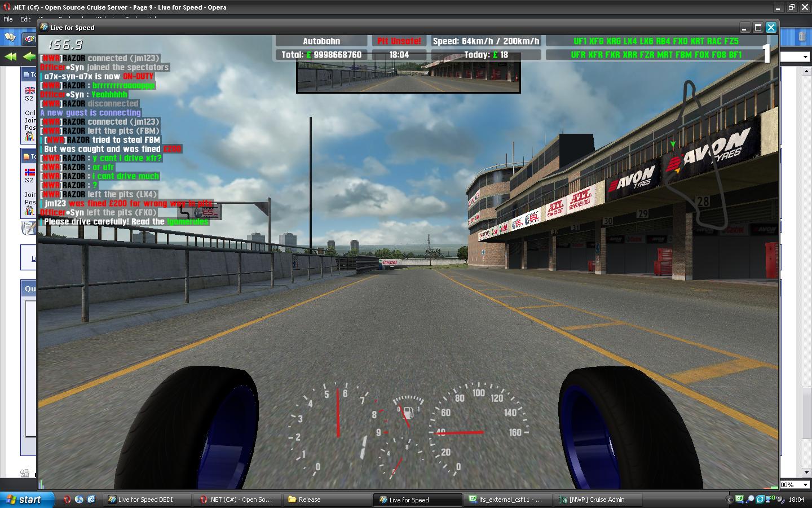
Task: Open the Edit menu in Opera
Action: 25,19
